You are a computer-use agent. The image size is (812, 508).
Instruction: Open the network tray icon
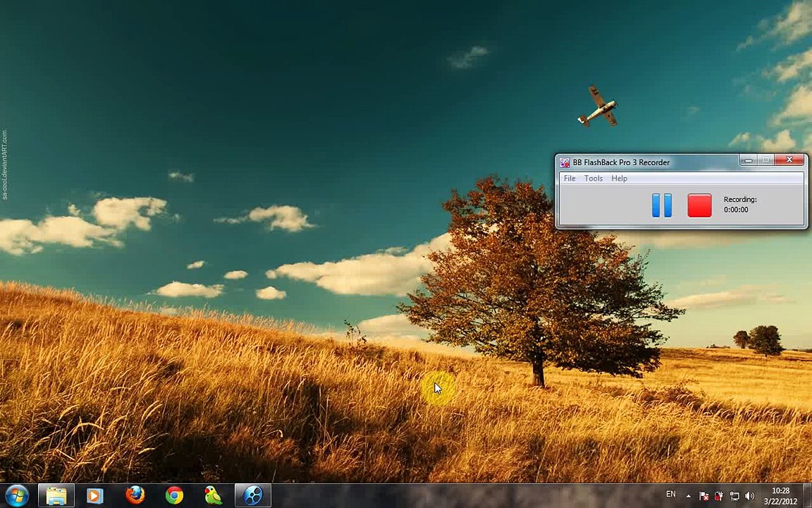pos(734,496)
